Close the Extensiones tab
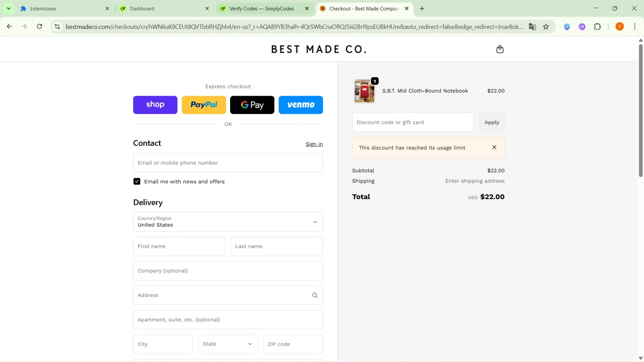The height and width of the screenshot is (362, 644). pos(107,9)
